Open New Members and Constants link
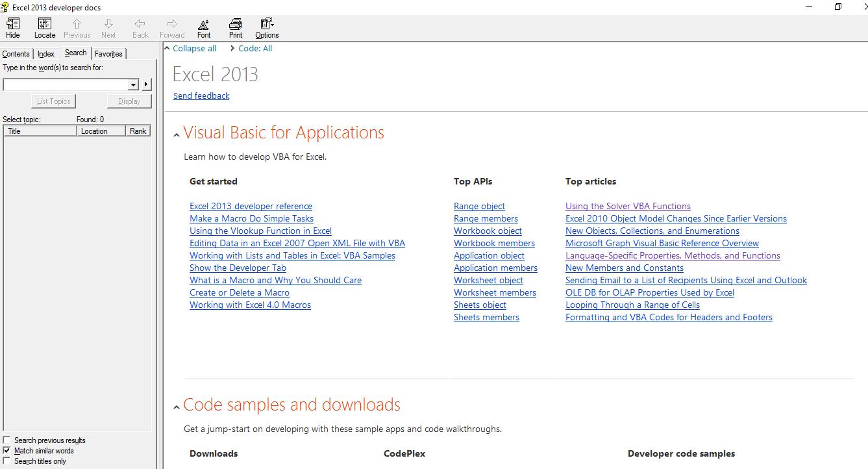This screenshot has height=469, width=868. point(625,268)
